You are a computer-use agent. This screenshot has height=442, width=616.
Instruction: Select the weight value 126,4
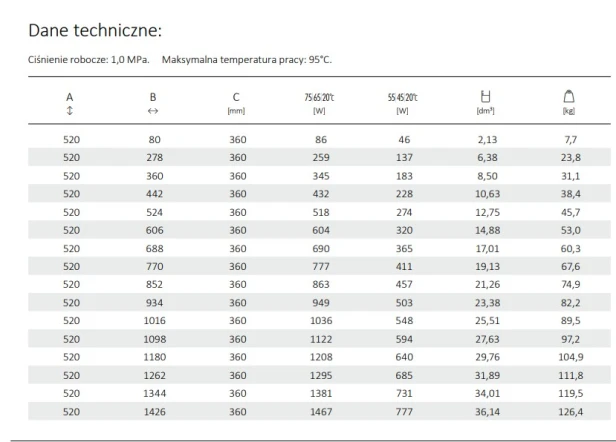(x=570, y=412)
